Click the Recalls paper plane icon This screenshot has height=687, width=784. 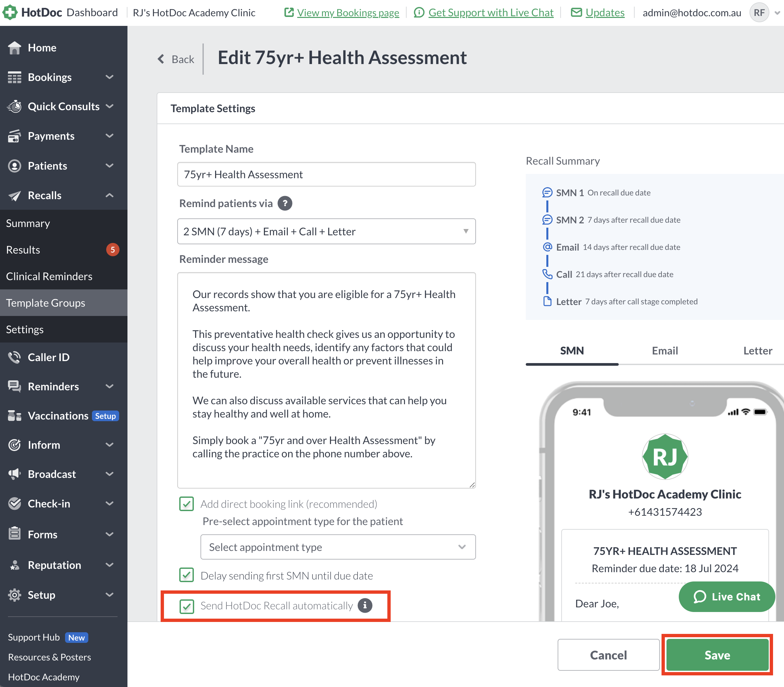tap(15, 195)
